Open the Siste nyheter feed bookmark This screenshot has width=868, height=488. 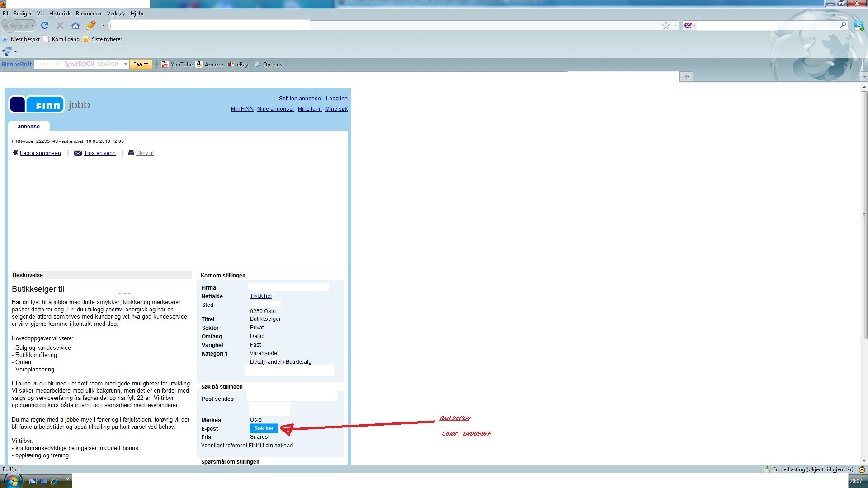[103, 39]
